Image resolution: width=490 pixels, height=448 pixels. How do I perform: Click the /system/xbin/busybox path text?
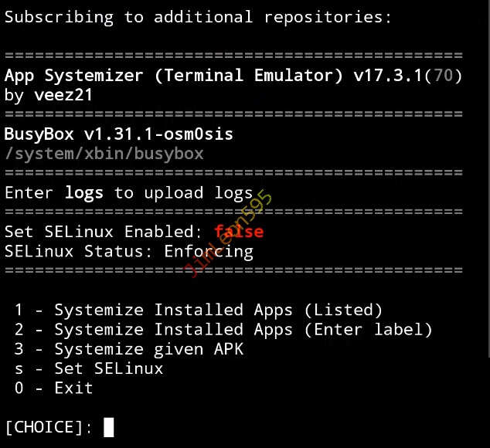point(104,154)
